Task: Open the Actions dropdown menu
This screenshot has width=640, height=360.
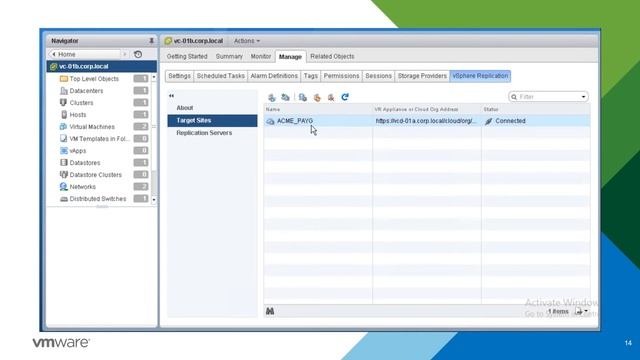Action: click(247, 41)
